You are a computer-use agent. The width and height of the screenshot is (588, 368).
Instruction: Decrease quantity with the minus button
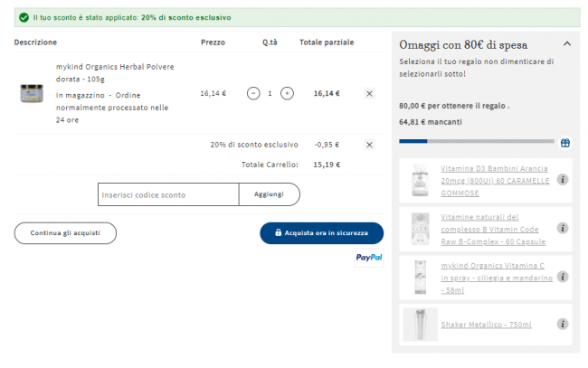tap(253, 93)
